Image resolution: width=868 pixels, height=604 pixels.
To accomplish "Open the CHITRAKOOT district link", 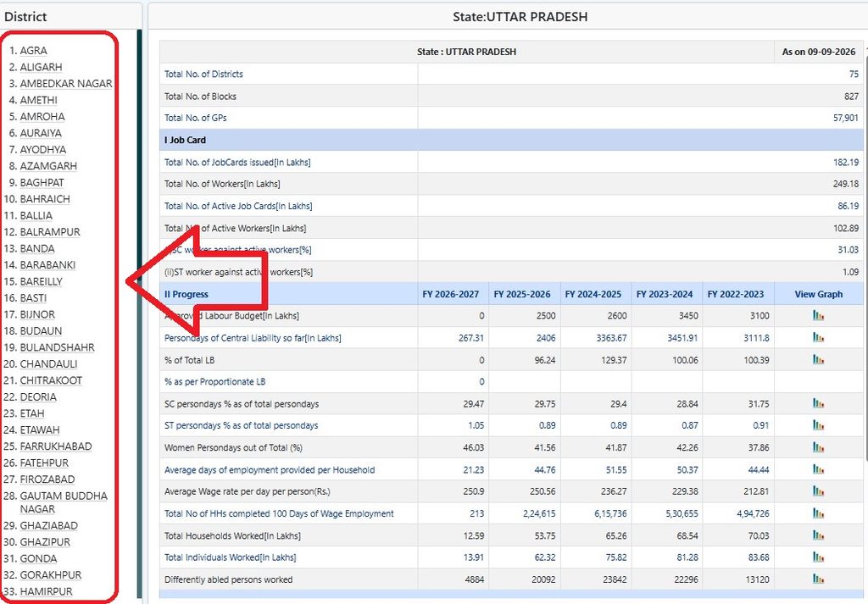I will click(51, 380).
